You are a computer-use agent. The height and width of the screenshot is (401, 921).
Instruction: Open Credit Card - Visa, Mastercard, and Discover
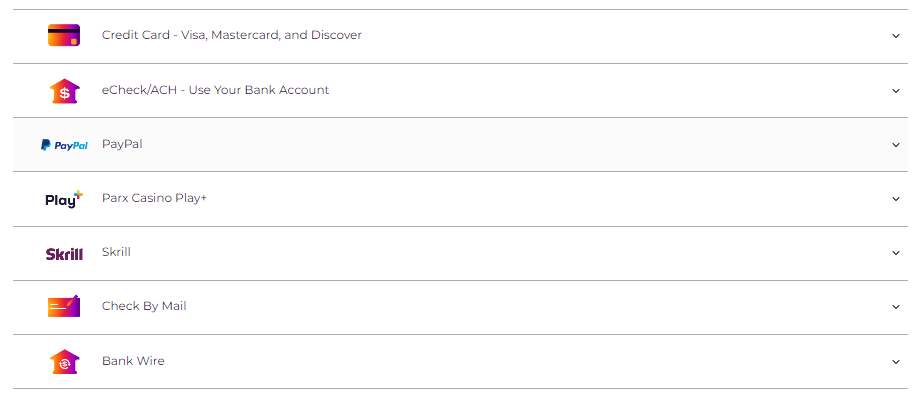tap(231, 35)
